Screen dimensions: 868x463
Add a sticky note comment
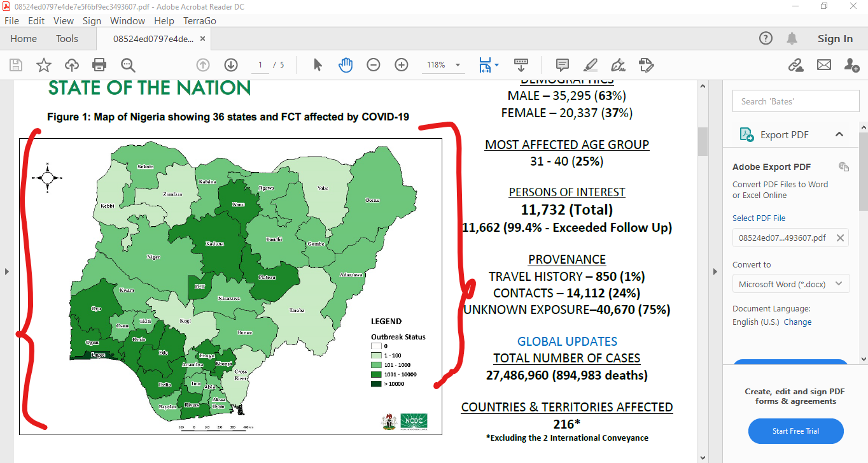point(562,65)
